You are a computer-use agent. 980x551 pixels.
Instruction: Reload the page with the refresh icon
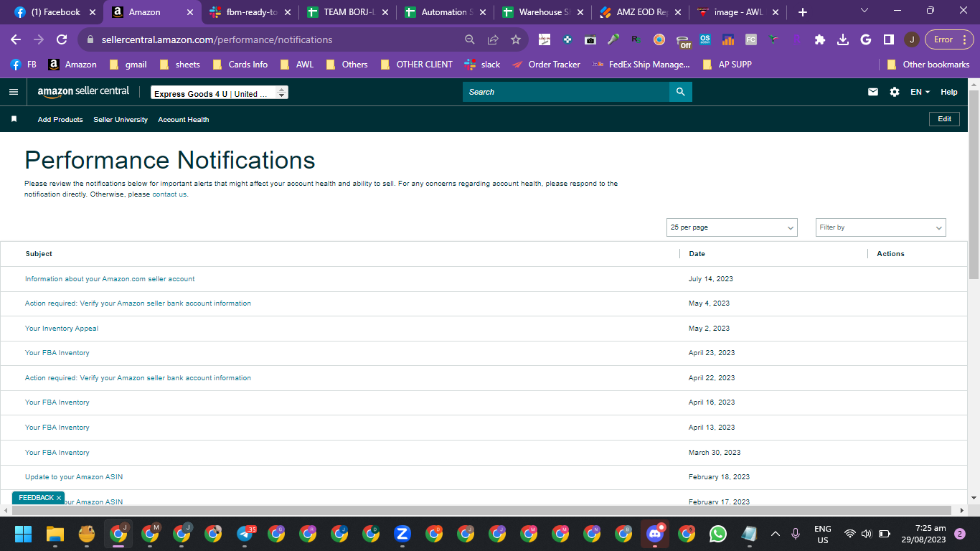point(62,39)
